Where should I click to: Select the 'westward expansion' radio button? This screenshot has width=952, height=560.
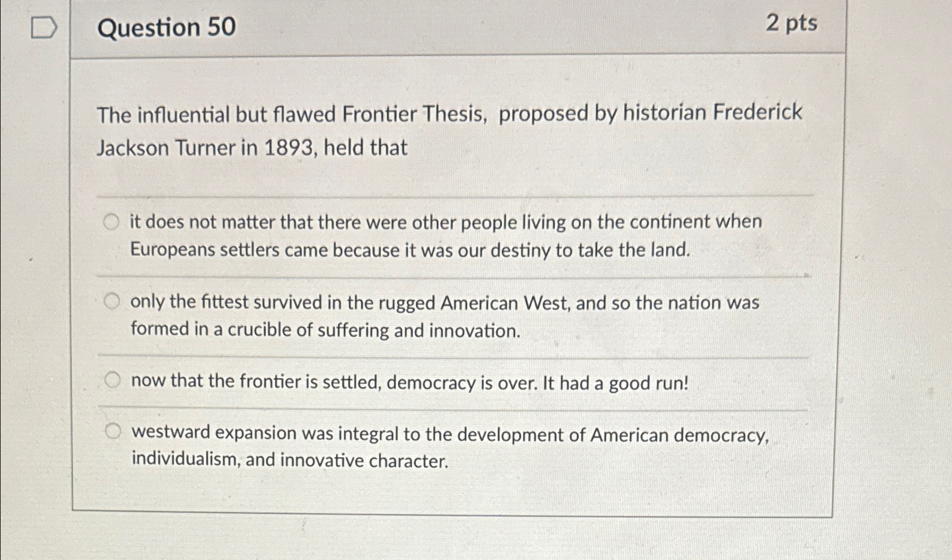coord(112,431)
